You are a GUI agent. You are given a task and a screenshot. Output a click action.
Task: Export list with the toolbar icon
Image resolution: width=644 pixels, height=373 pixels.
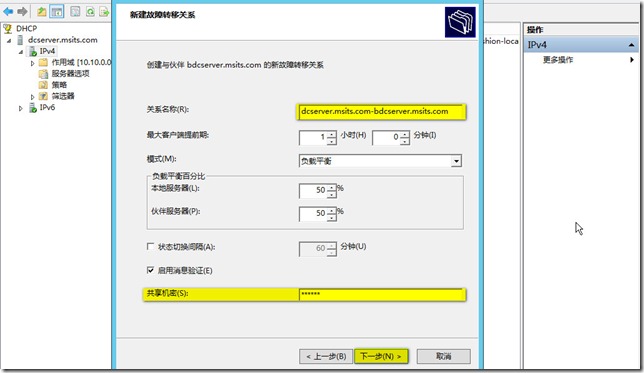(104, 12)
